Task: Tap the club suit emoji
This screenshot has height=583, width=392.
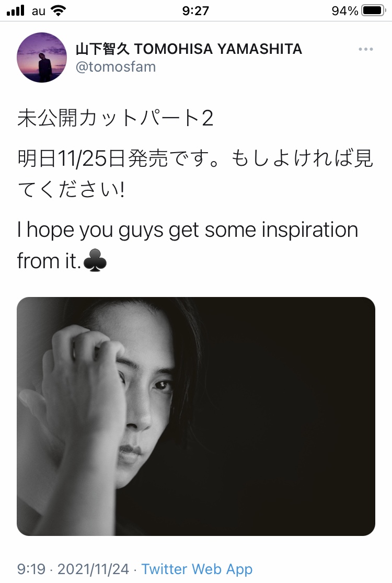Action: point(95,260)
